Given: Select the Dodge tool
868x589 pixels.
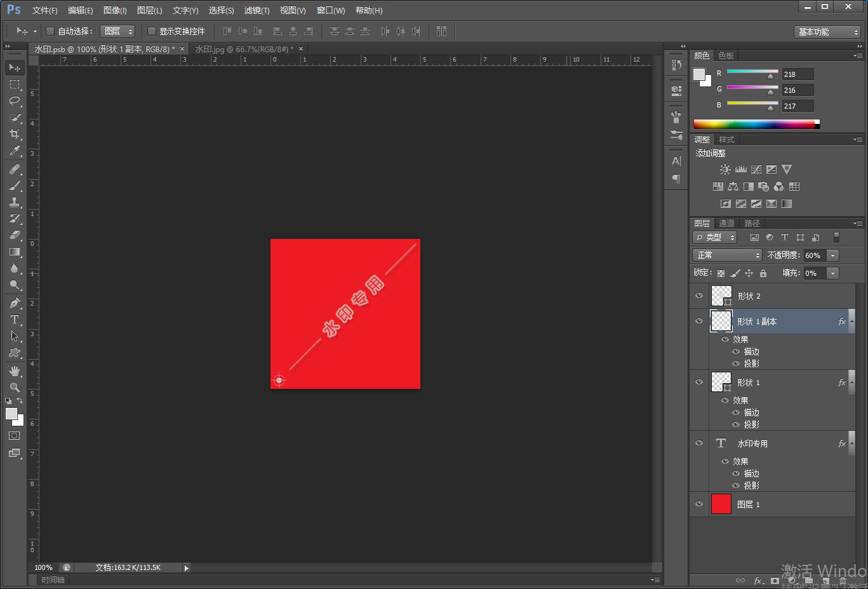Looking at the screenshot, I should click(15, 285).
